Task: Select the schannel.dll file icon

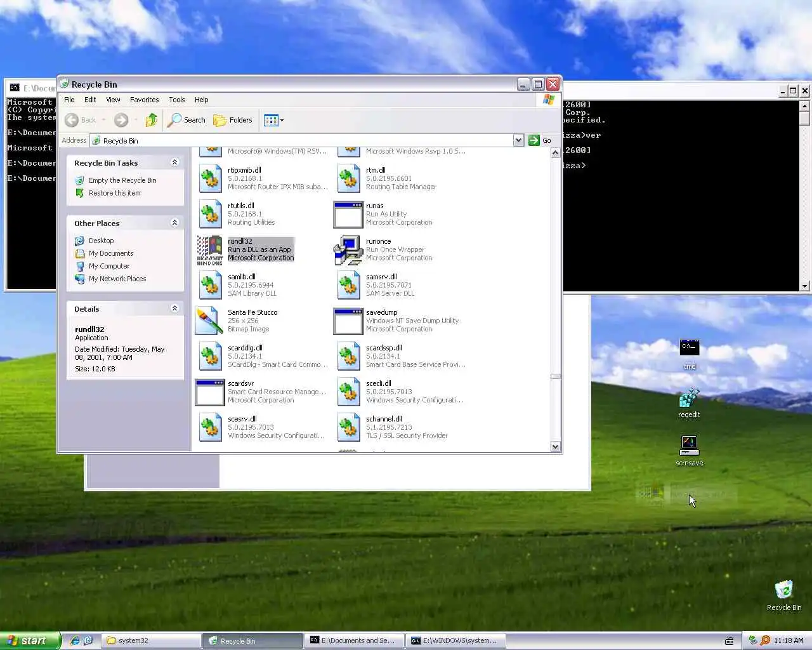Action: [348, 428]
